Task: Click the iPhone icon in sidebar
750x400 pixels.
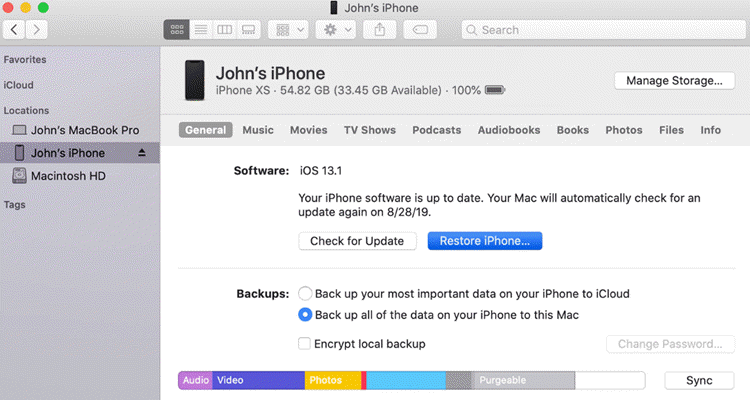Action: coord(19,153)
